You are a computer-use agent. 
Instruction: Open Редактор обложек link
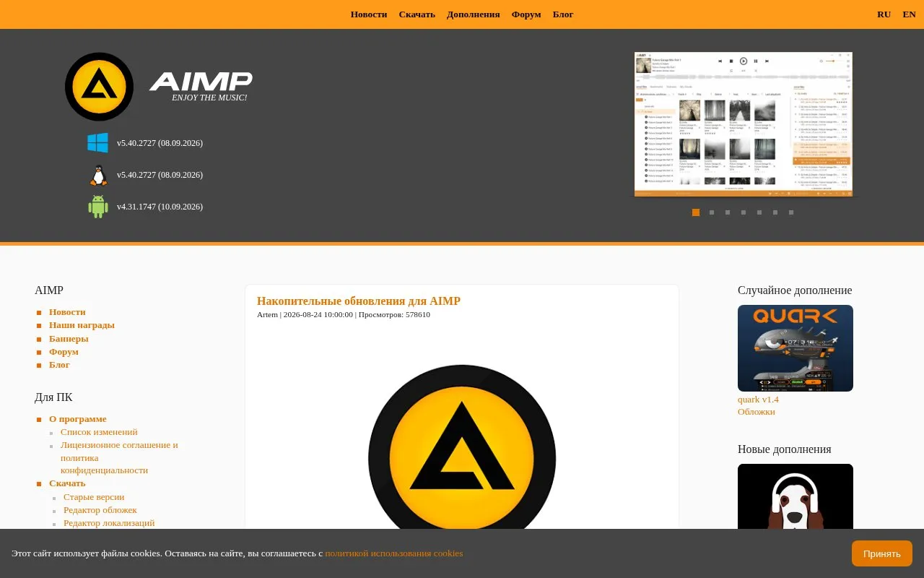[x=100, y=510]
